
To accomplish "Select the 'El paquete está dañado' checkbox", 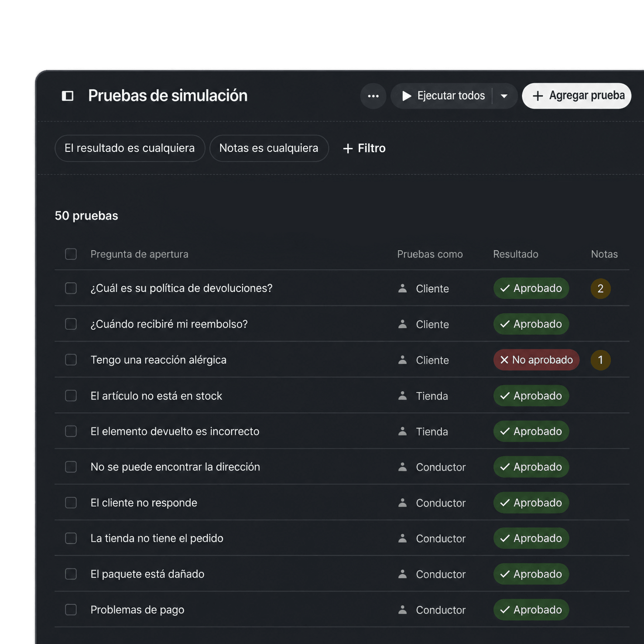I will 71,574.
